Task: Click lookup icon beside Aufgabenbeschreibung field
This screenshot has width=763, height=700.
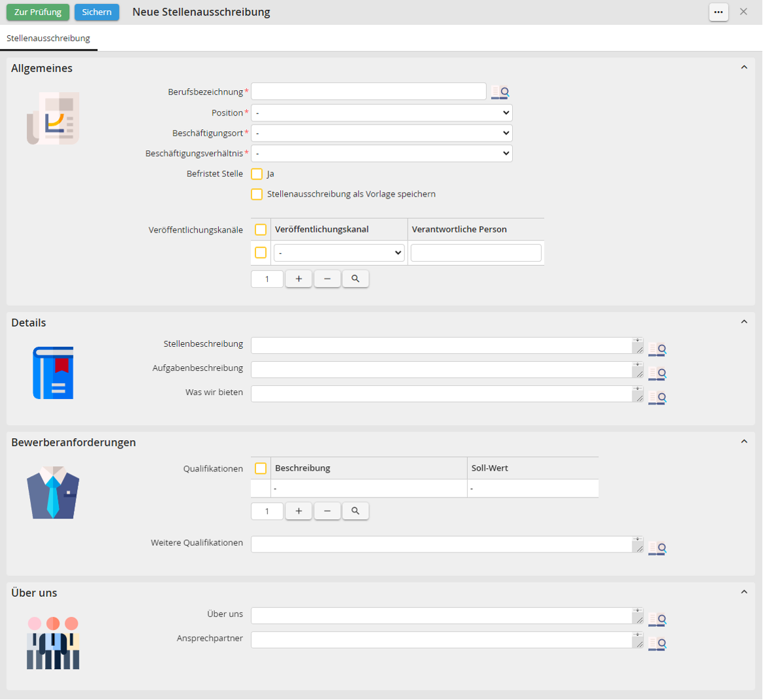Action: [657, 374]
